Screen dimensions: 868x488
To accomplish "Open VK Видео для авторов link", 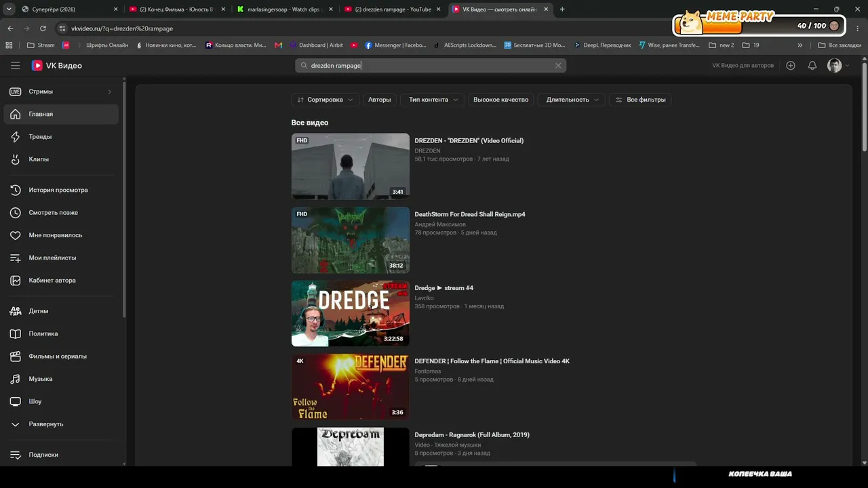I will tap(743, 66).
